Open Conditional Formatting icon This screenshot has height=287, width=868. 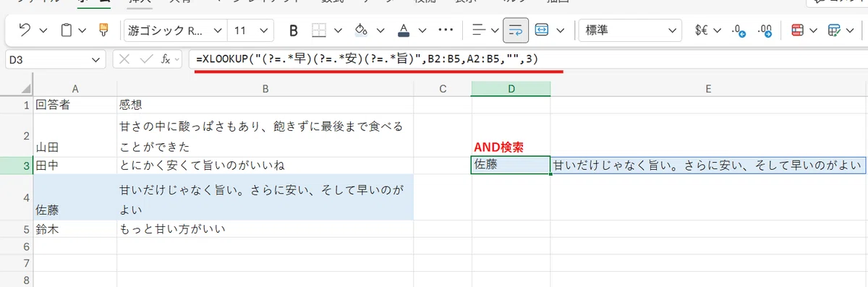click(797, 30)
